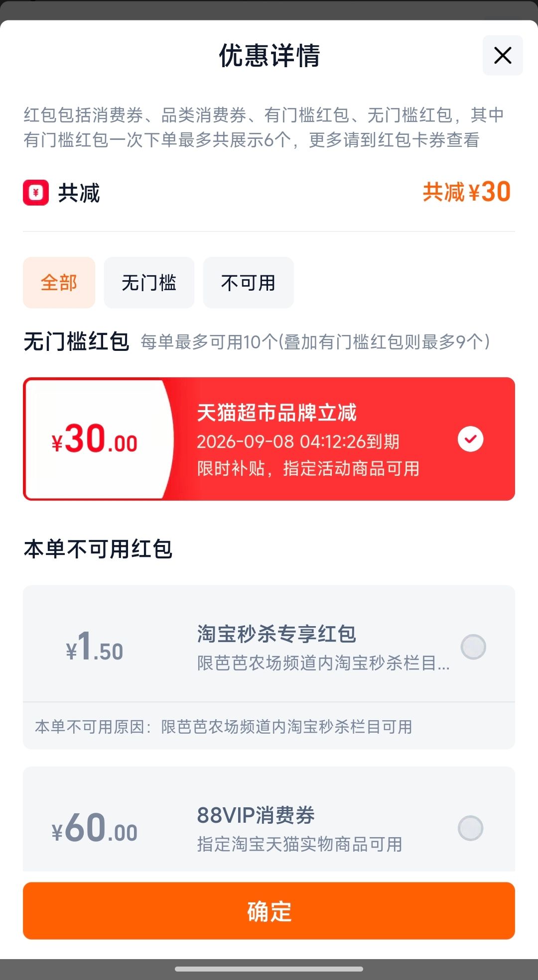The height and width of the screenshot is (980, 538).
Task: Switch to the 全部 tab
Action: coord(59,283)
